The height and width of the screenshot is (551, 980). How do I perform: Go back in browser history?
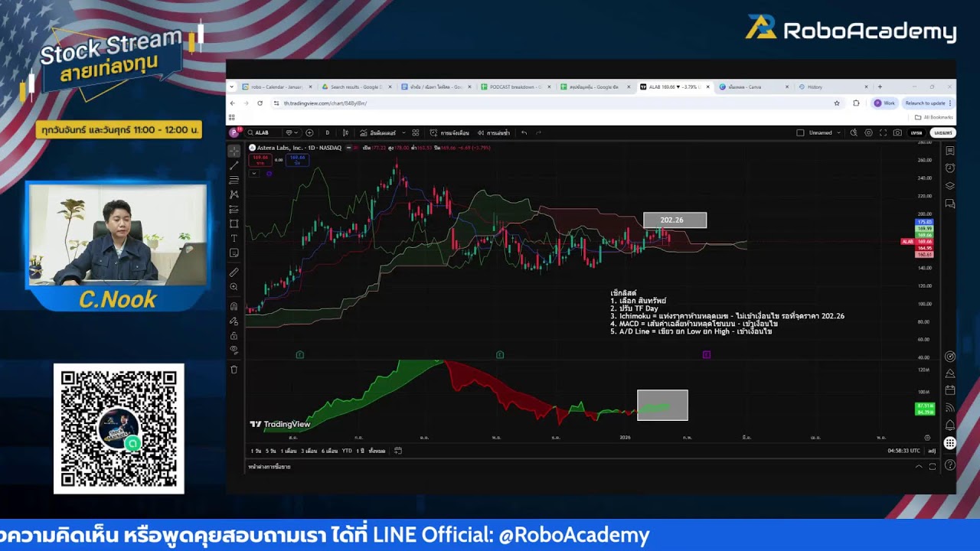(233, 103)
